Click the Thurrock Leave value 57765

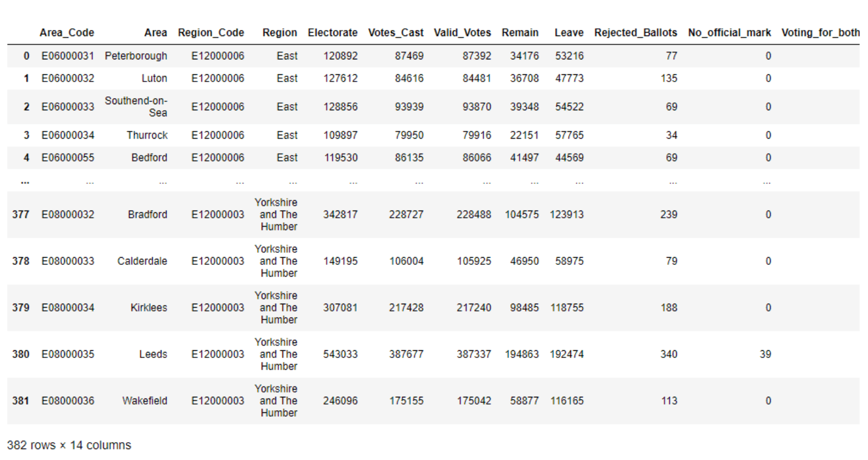[x=571, y=135]
